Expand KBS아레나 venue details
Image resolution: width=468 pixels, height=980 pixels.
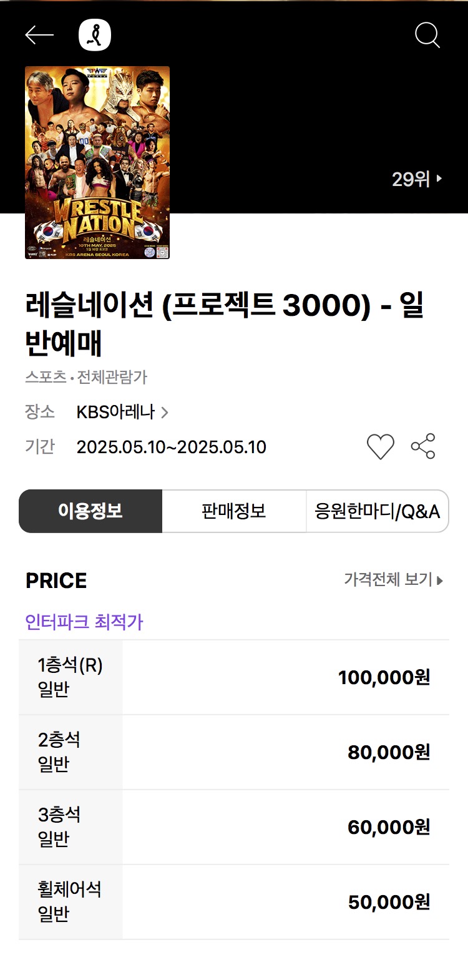coord(122,412)
